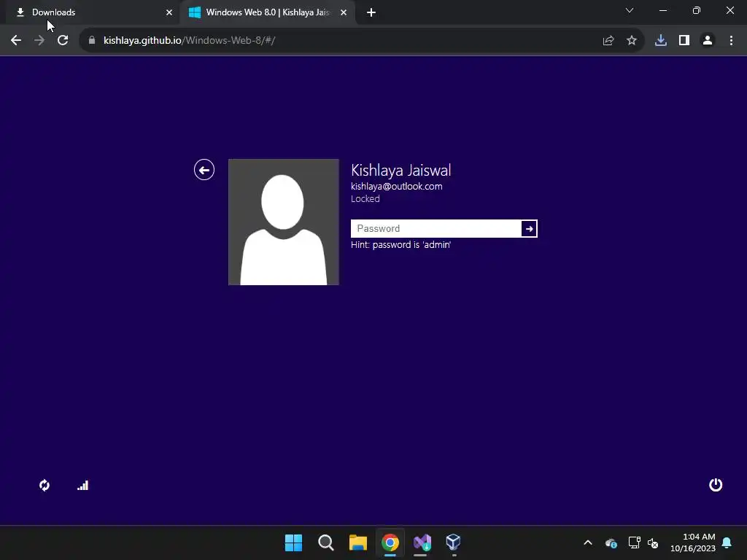Open a new browser tab
Image resolution: width=747 pixels, height=560 pixels.
(x=371, y=12)
